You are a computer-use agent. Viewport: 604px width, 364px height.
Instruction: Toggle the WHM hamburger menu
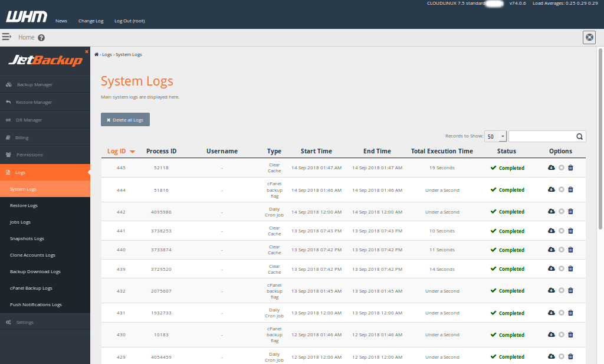pyautogui.click(x=6, y=37)
